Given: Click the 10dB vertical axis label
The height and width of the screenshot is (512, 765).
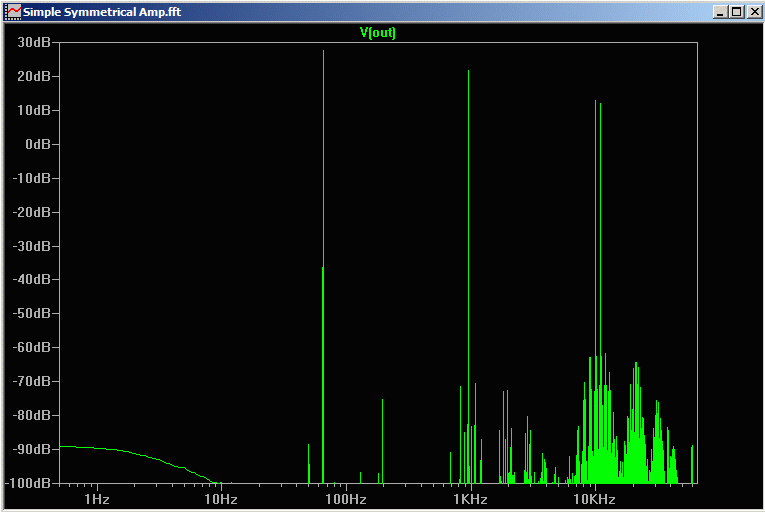Looking at the screenshot, I should coord(34,110).
